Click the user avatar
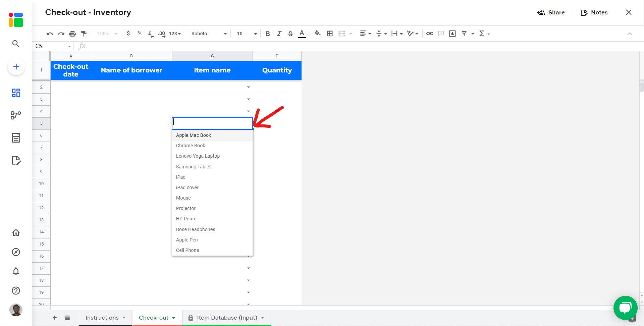This screenshot has width=644, height=326. tap(16, 310)
